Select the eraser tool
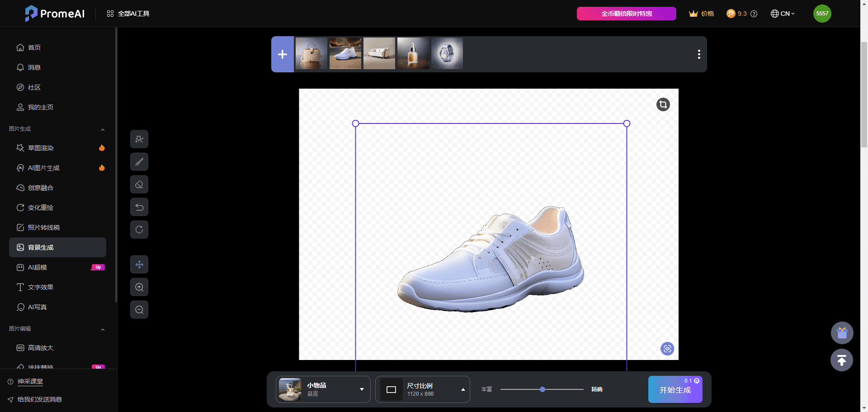 point(139,185)
